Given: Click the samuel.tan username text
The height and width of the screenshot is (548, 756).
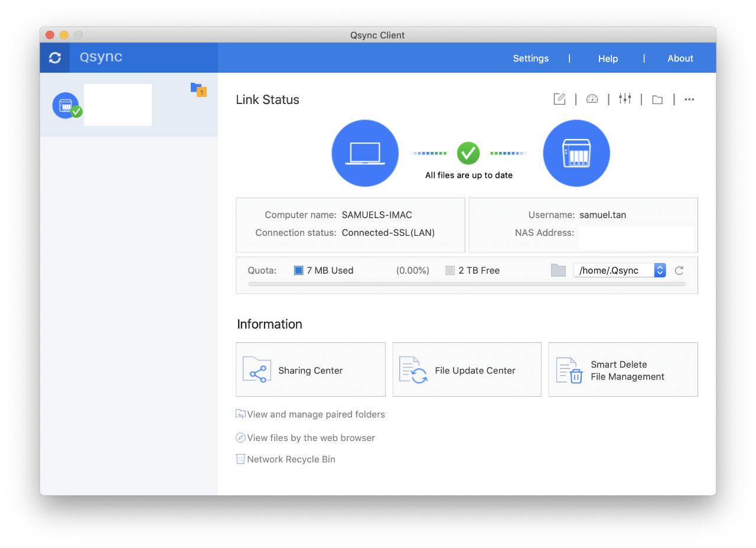Looking at the screenshot, I should click(x=602, y=215).
